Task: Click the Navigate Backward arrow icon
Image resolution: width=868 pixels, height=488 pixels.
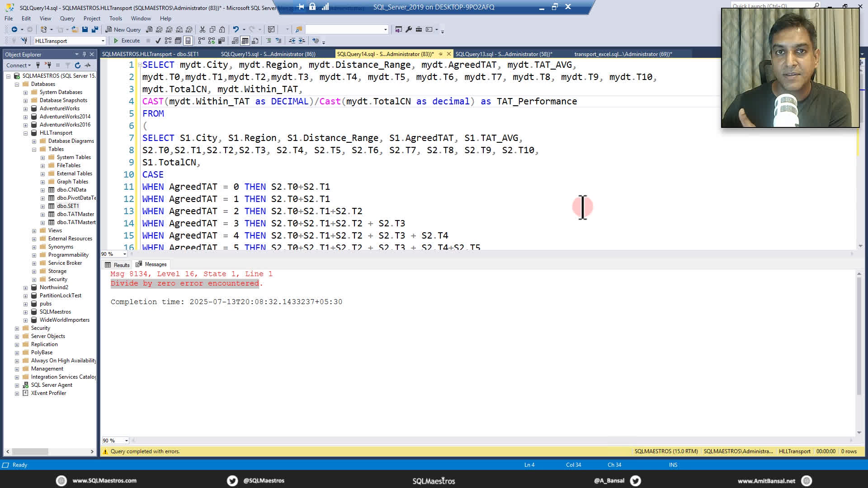Action: click(14, 29)
